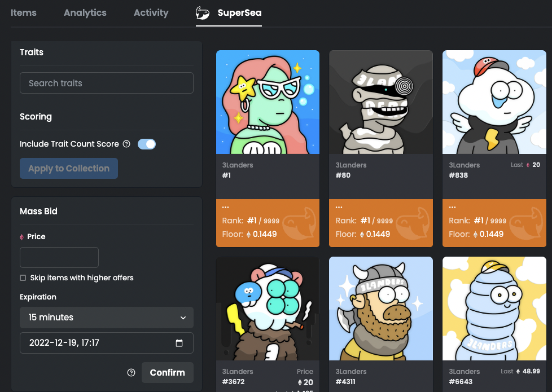Click the Mass Bid price input
Image resolution: width=552 pixels, height=392 pixels.
pyautogui.click(x=59, y=257)
